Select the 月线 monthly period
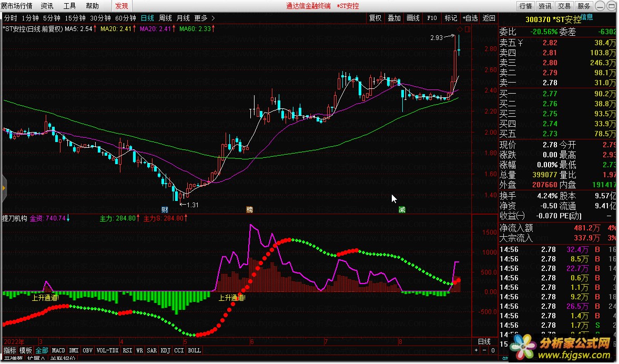This screenshot has height=364, width=619. tap(183, 18)
